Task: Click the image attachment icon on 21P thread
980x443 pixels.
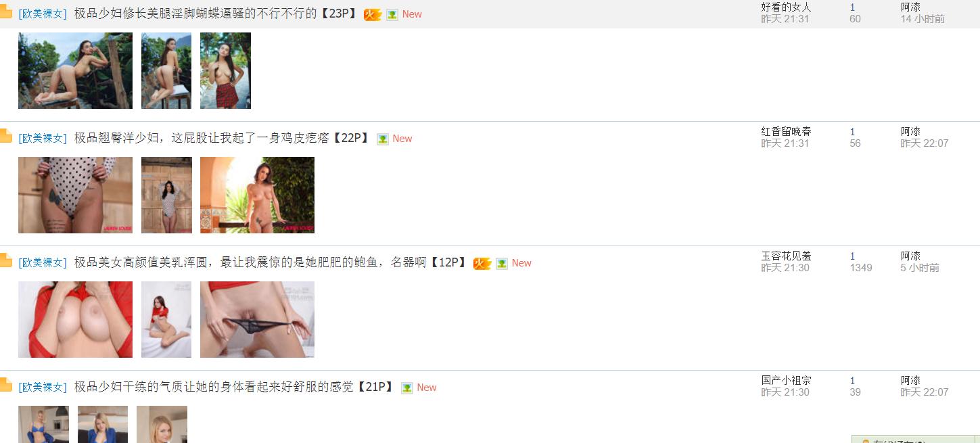Action: coord(407,388)
